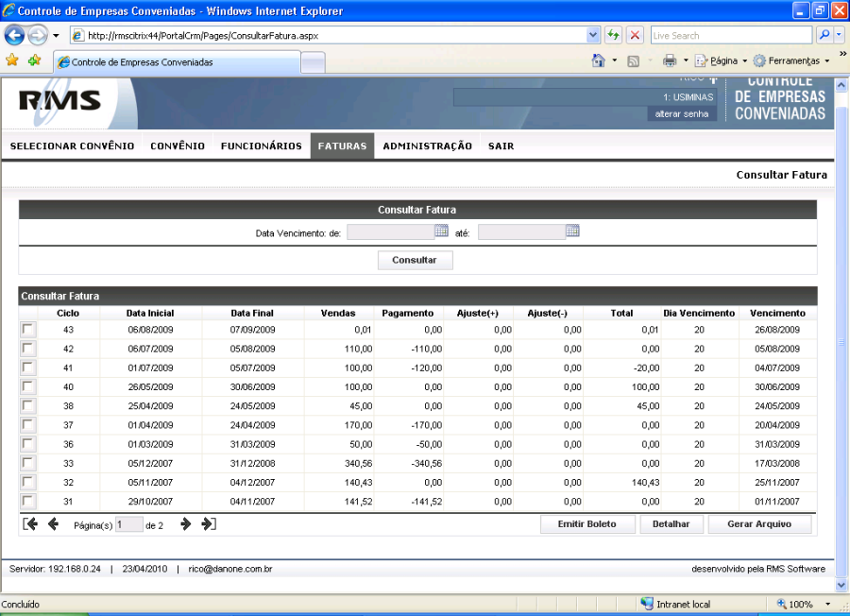
Task: Select the checkbox for cycle 43
Action: pyautogui.click(x=28, y=329)
